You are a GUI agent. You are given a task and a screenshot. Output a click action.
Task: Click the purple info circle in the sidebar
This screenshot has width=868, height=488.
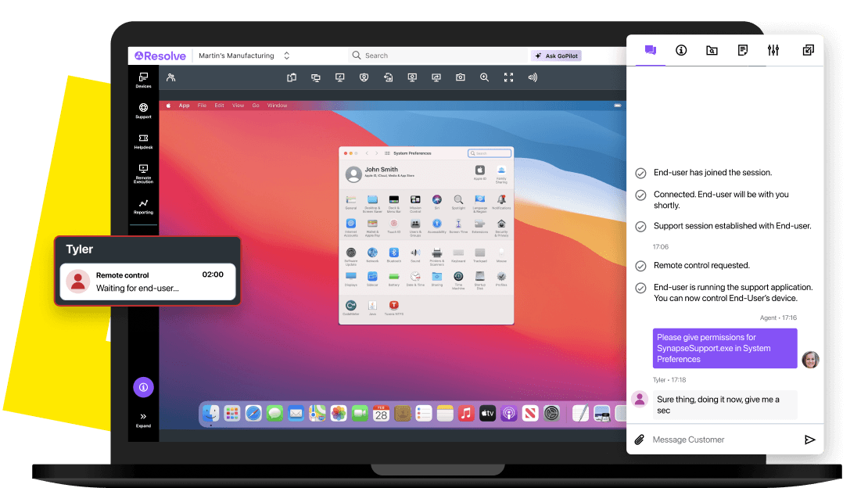click(143, 387)
